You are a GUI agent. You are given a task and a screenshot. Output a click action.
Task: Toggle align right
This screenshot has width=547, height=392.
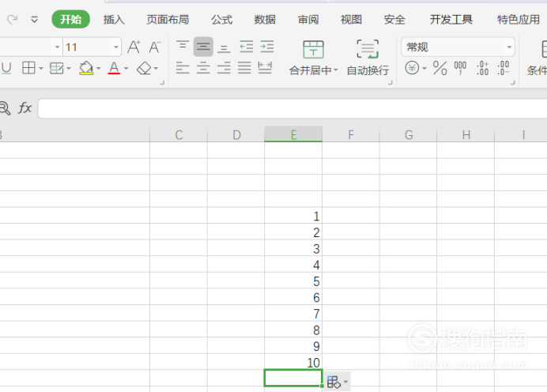[x=224, y=68]
